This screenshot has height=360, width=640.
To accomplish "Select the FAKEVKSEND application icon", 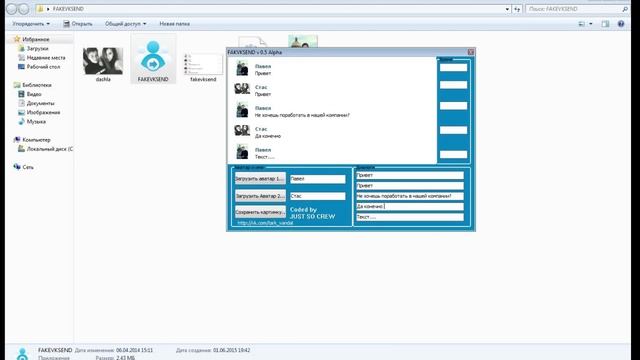I will click(x=153, y=60).
